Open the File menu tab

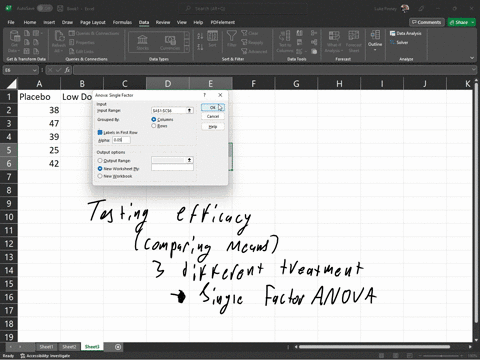point(11,22)
